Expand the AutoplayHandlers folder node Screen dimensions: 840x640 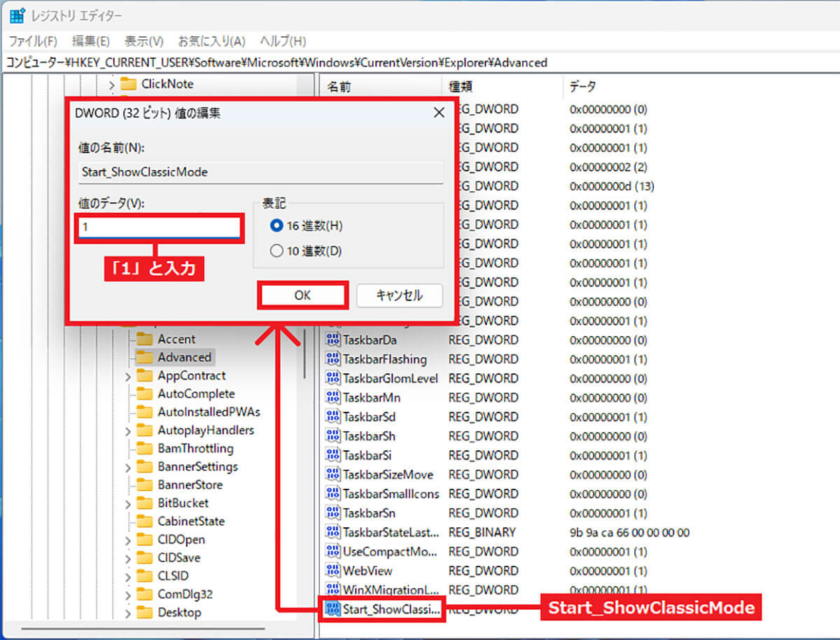coord(127,431)
